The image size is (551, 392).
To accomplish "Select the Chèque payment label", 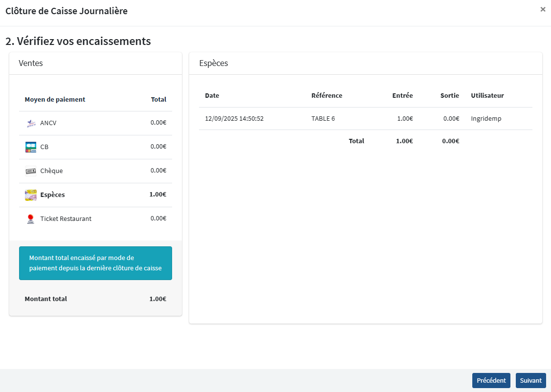I will (x=51, y=171).
